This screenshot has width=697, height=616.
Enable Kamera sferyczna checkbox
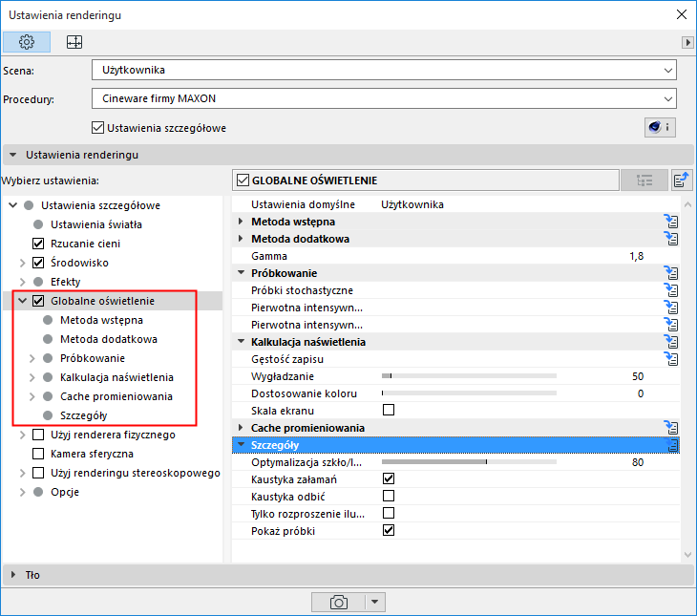pyautogui.click(x=38, y=454)
